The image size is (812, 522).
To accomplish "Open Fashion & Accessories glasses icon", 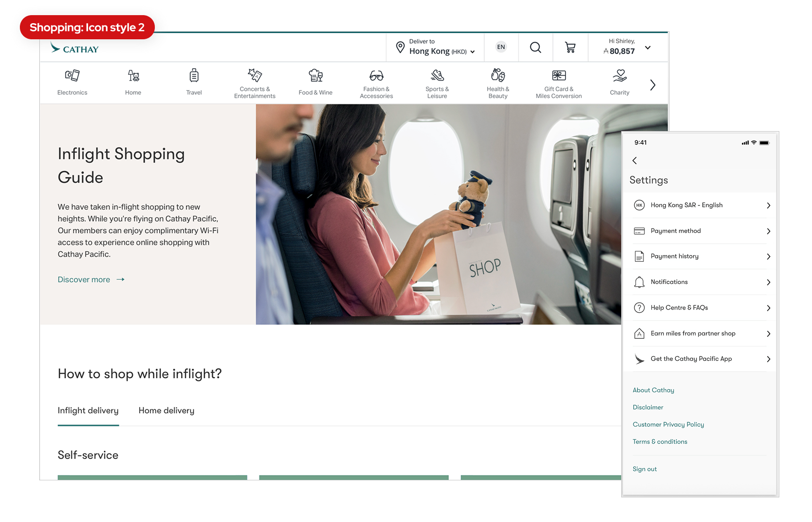I will 376,76.
